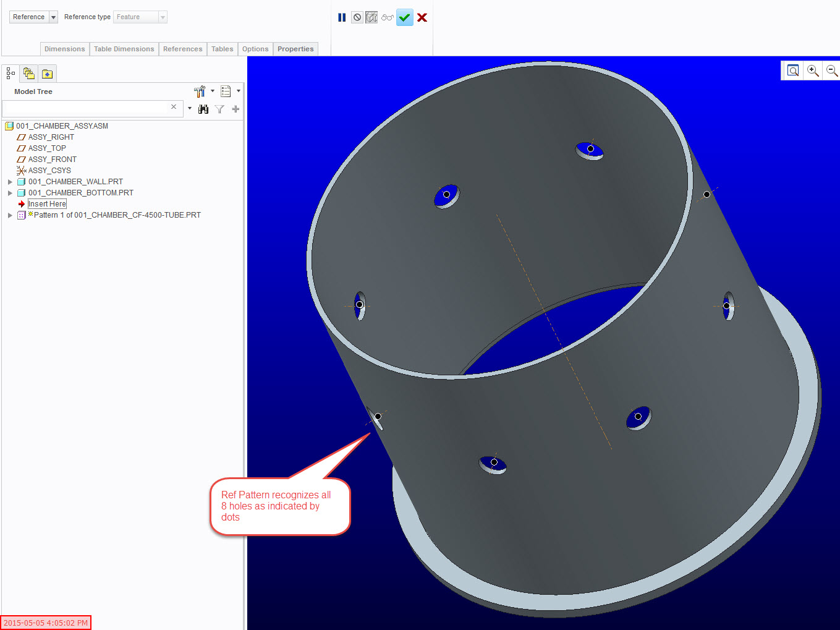The width and height of the screenshot is (840, 630).
Task: Toggle the verify glasses preview icon
Action: (388, 17)
